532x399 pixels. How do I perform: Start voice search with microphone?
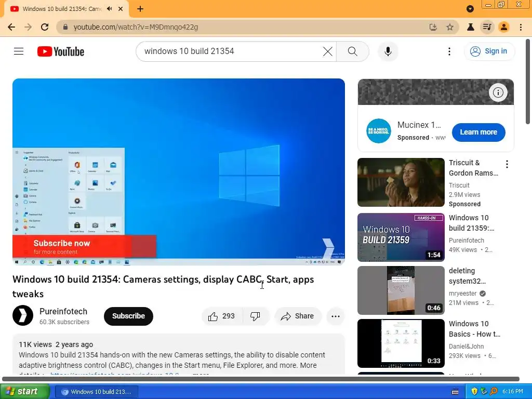pyautogui.click(x=388, y=51)
